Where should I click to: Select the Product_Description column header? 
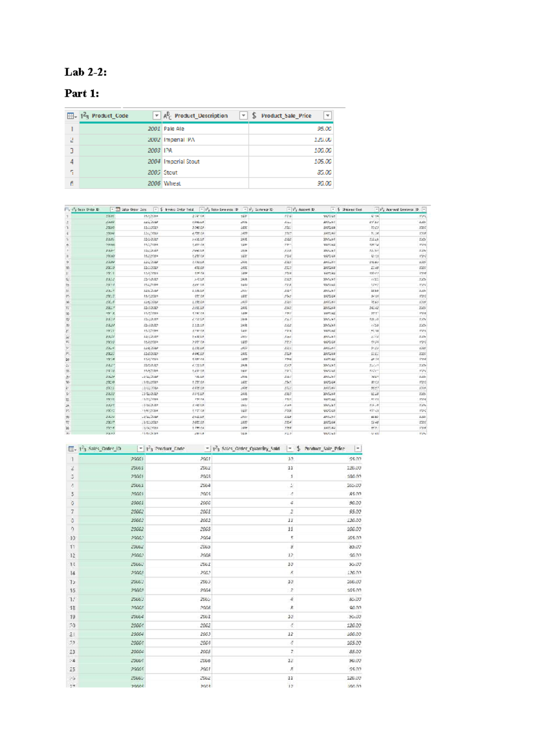click(205, 116)
